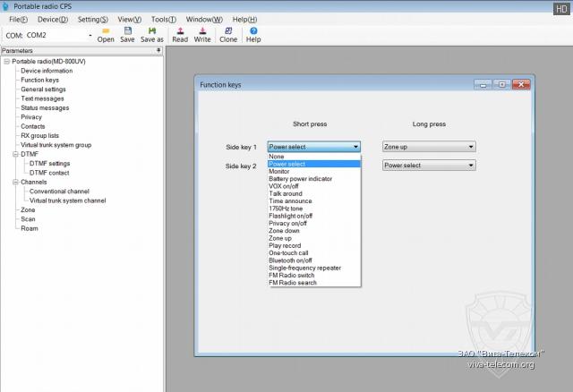Choose Bluetooth on/off option

click(314, 260)
